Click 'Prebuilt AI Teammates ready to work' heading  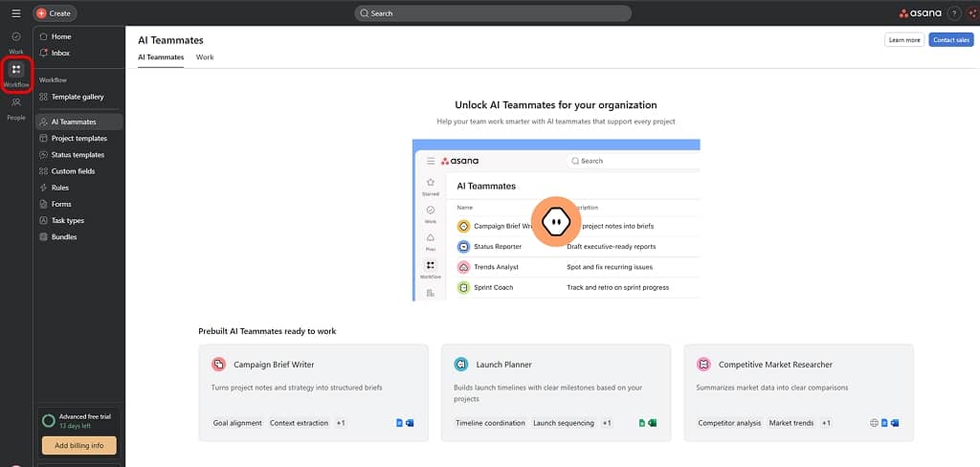[x=267, y=331]
